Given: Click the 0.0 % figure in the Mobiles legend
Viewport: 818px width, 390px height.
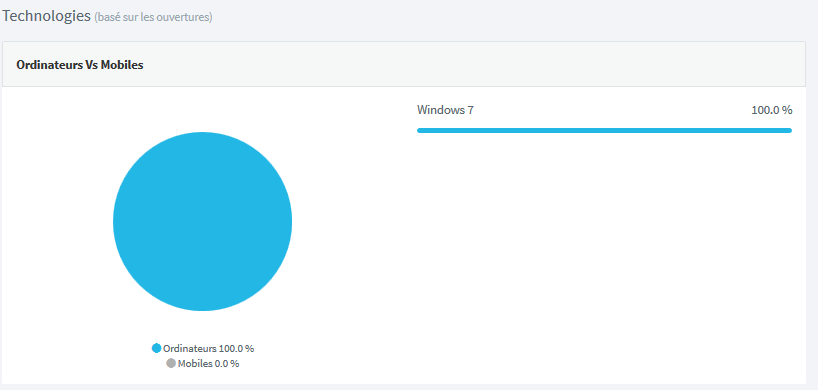Looking at the screenshot, I should point(227,363).
